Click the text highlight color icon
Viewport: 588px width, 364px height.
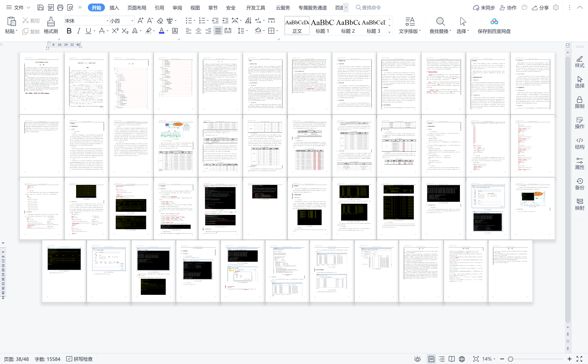(x=149, y=31)
